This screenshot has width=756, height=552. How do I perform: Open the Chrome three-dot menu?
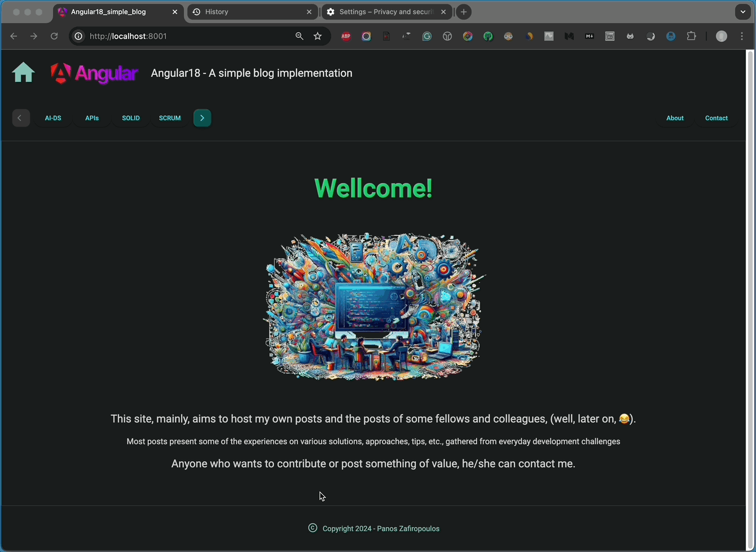click(x=742, y=36)
